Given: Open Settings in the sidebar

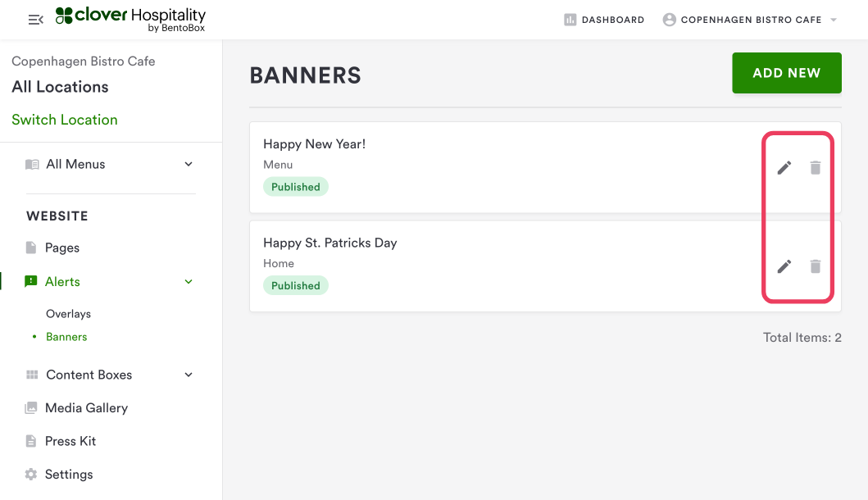Looking at the screenshot, I should coord(69,475).
